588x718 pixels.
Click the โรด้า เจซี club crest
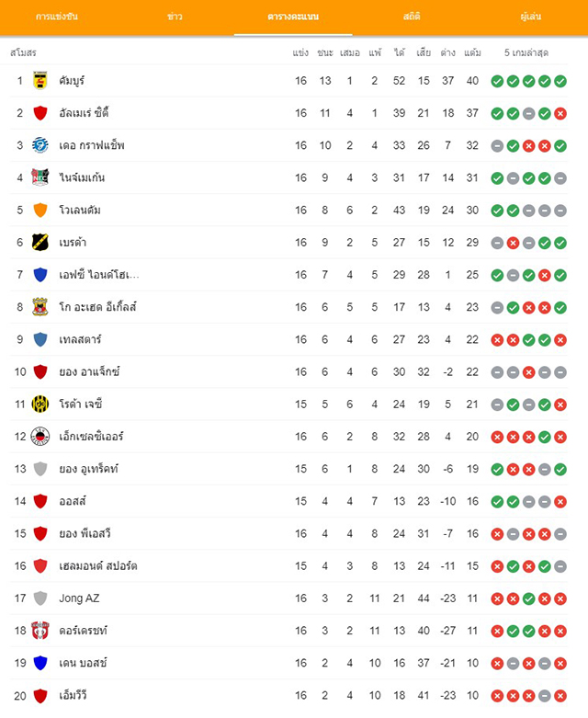coord(40,405)
